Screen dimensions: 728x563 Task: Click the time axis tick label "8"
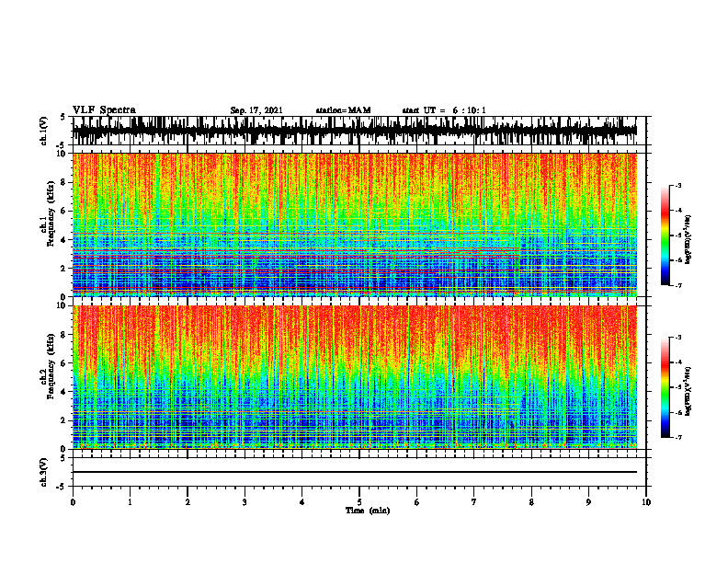coord(531,502)
